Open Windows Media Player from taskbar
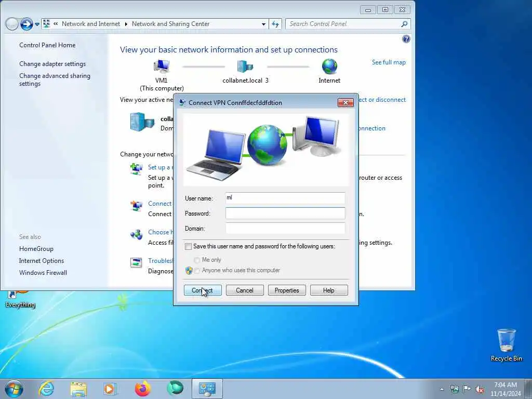The height and width of the screenshot is (399, 532). pos(110,389)
